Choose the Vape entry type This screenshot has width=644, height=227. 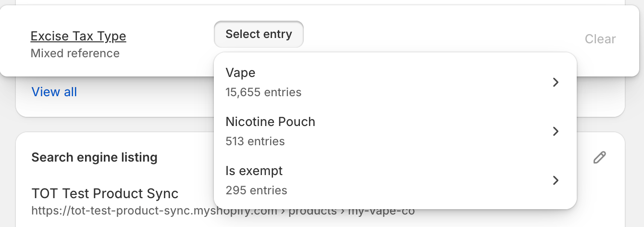pyautogui.click(x=240, y=73)
